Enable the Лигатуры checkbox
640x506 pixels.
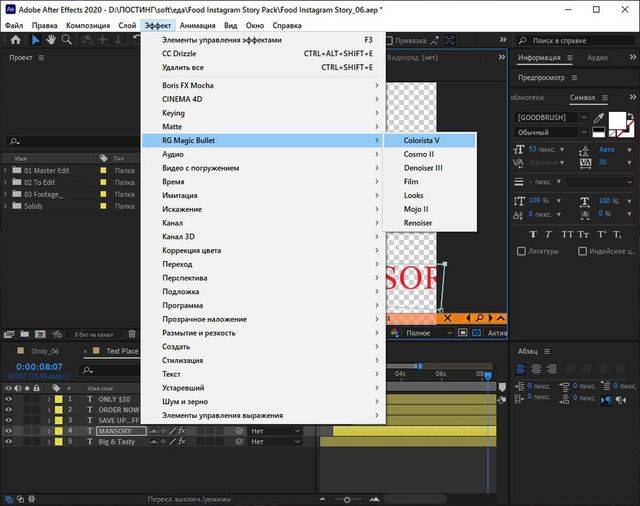523,250
